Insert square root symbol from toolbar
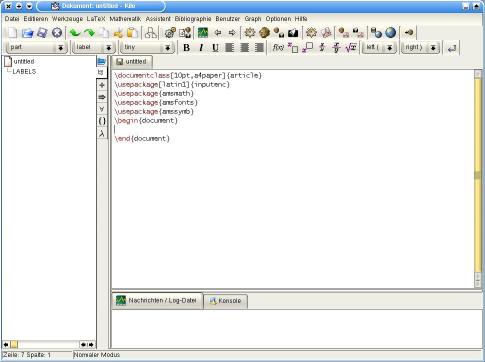Screen dimensions: 485x362 [x=351, y=48]
